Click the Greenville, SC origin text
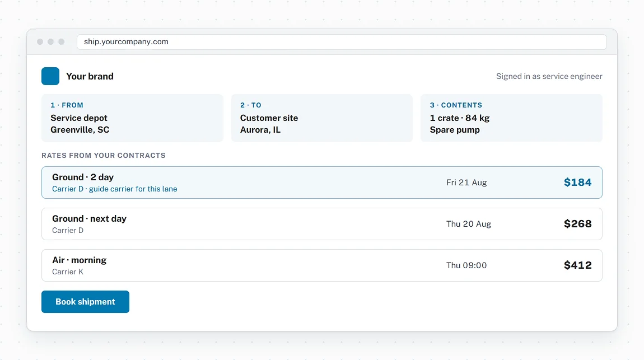This screenshot has width=644, height=360. 80,130
